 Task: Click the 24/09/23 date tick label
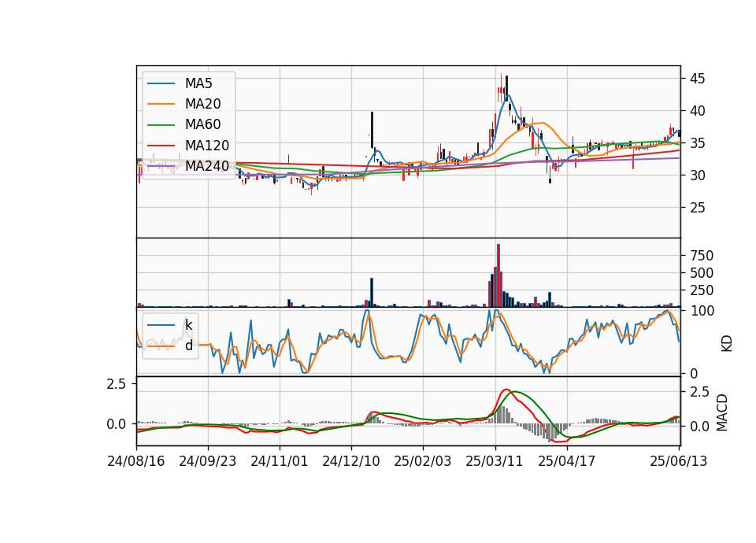(x=208, y=461)
